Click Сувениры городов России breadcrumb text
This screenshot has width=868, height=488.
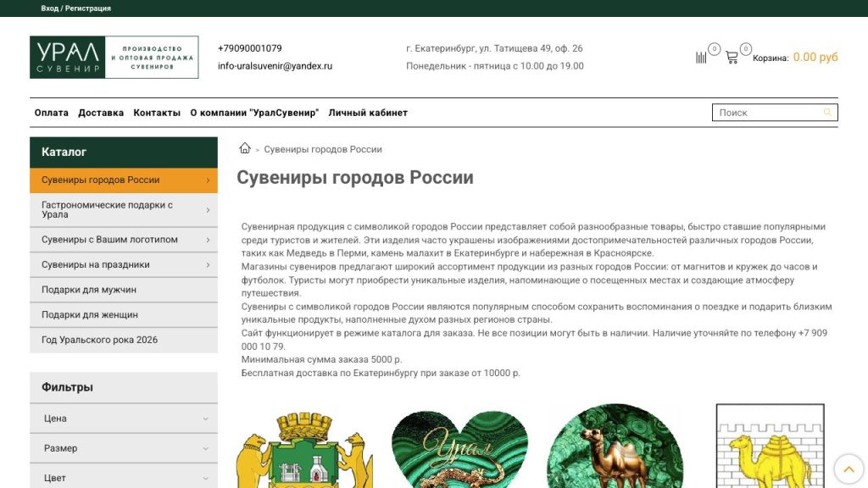coord(323,149)
